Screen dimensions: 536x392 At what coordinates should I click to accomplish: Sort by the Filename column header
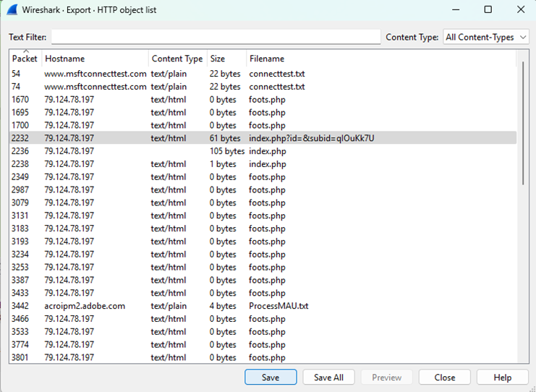[380, 59]
